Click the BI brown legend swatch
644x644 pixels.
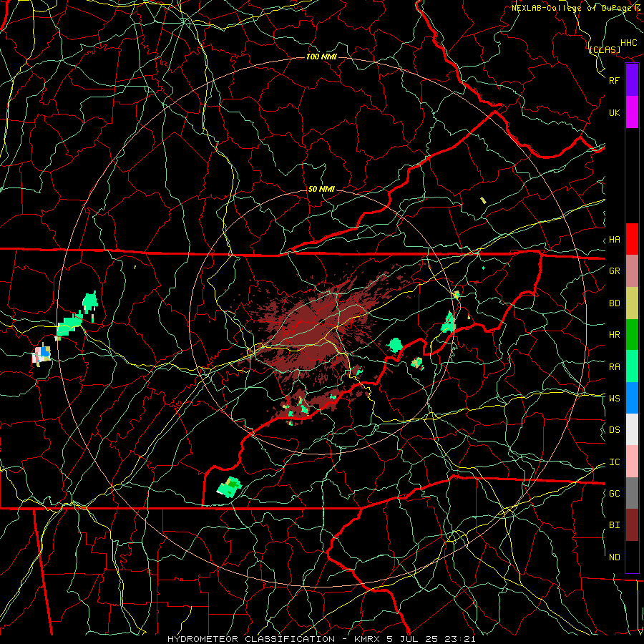click(632, 525)
